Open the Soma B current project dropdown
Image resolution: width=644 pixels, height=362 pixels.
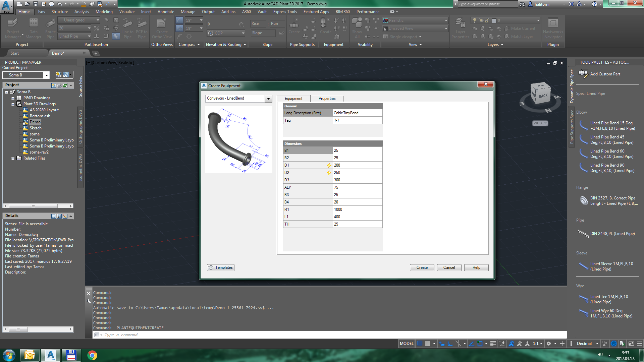pos(47,75)
